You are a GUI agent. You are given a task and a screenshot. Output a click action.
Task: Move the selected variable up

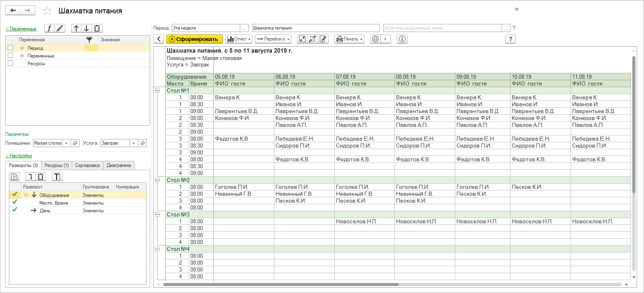pos(76,28)
